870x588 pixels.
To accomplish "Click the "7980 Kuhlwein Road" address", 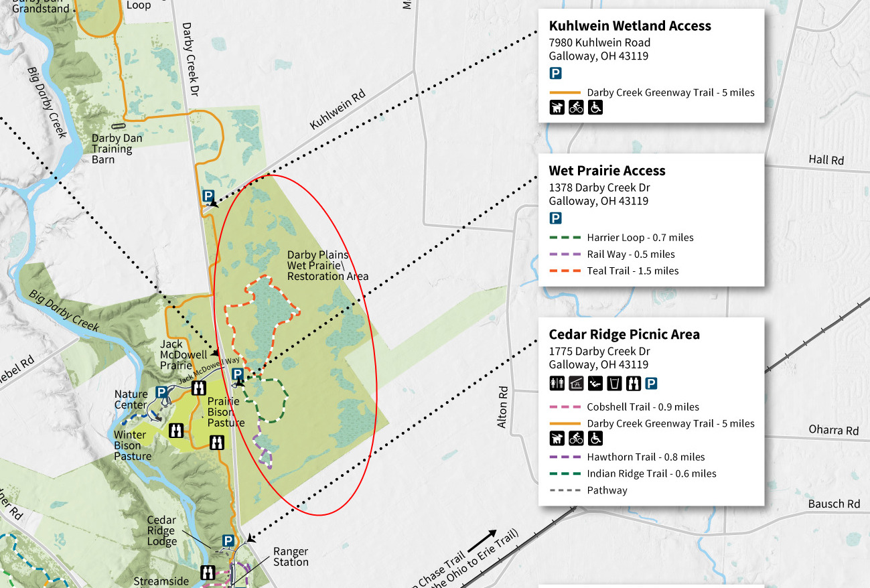I will coord(599,43).
